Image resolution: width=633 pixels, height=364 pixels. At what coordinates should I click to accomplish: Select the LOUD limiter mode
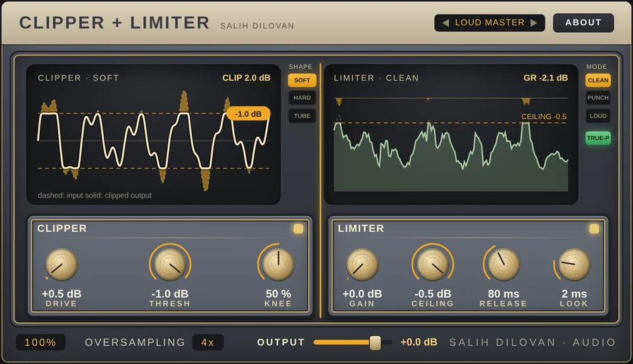[x=598, y=116]
